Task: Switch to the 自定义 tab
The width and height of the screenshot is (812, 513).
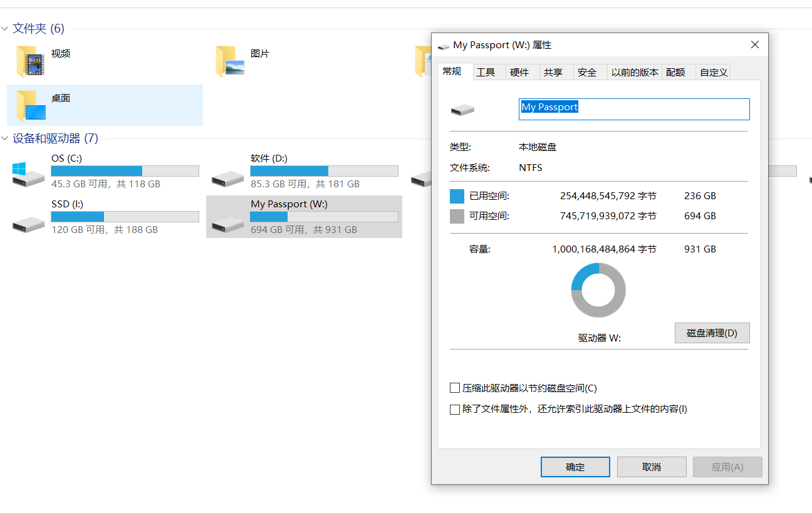Action: point(714,73)
